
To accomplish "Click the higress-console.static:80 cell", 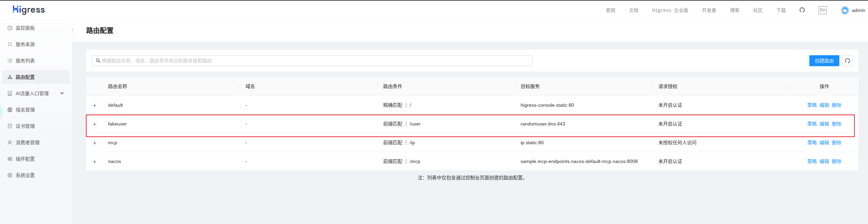I will coord(547,105).
